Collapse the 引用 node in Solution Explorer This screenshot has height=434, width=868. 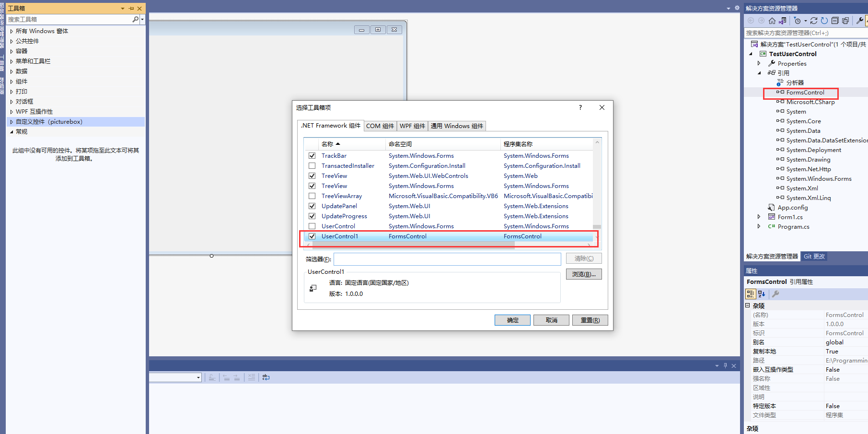tap(760, 72)
